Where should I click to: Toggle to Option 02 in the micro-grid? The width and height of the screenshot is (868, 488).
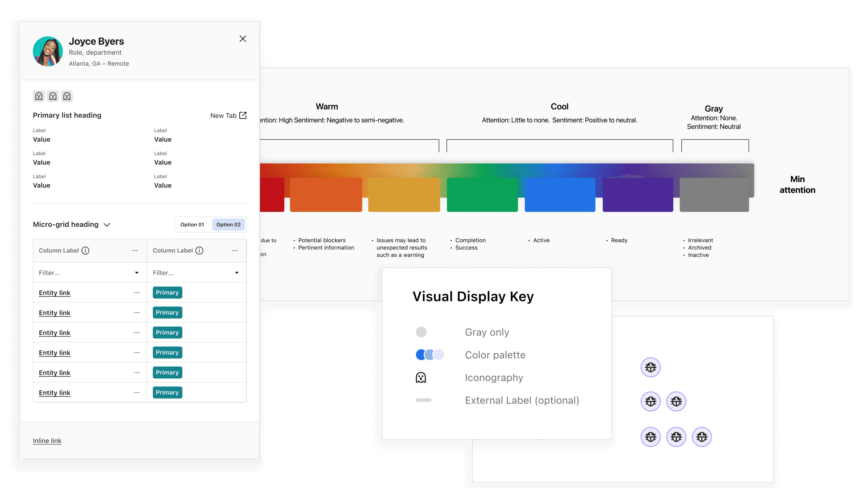[229, 224]
